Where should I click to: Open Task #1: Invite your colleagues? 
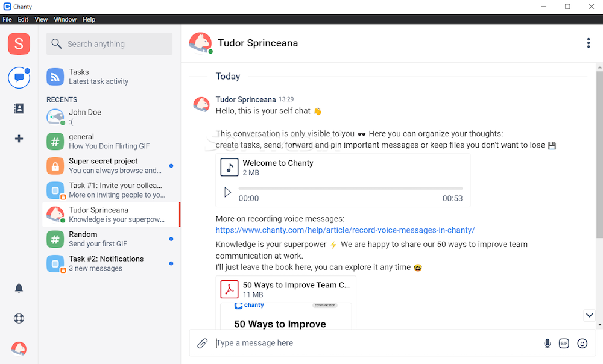click(110, 190)
